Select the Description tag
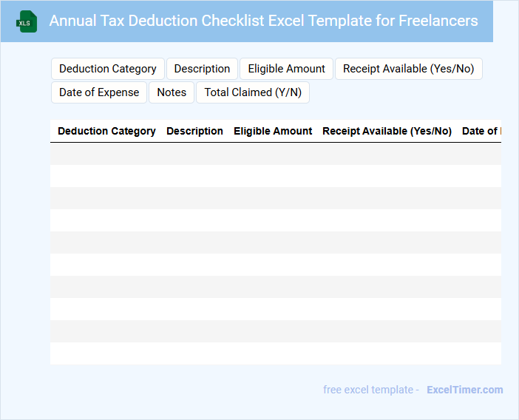 [x=202, y=69]
